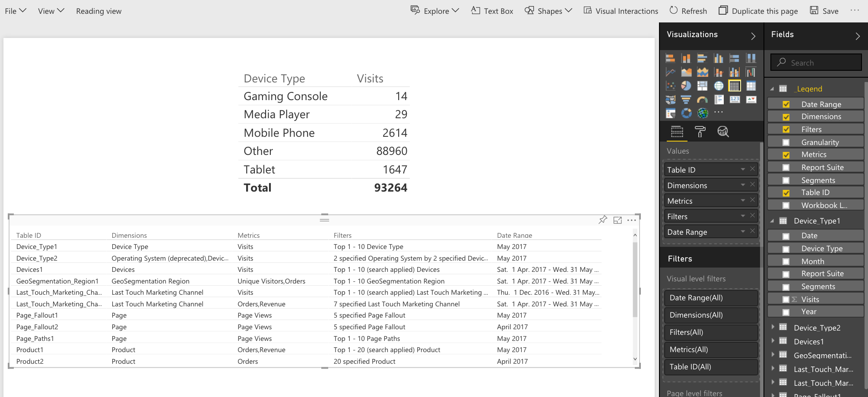Check the Granularity field checkbox

click(x=786, y=142)
